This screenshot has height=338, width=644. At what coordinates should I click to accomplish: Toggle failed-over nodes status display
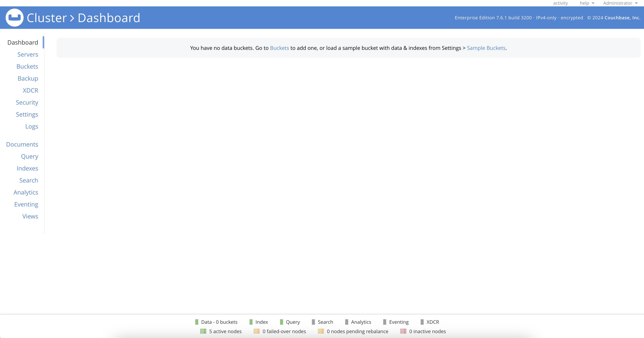(280, 331)
